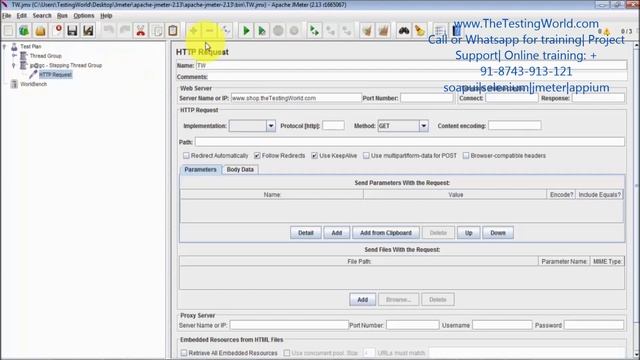
Task: Click Add under Send Files table
Action: [x=362, y=300]
